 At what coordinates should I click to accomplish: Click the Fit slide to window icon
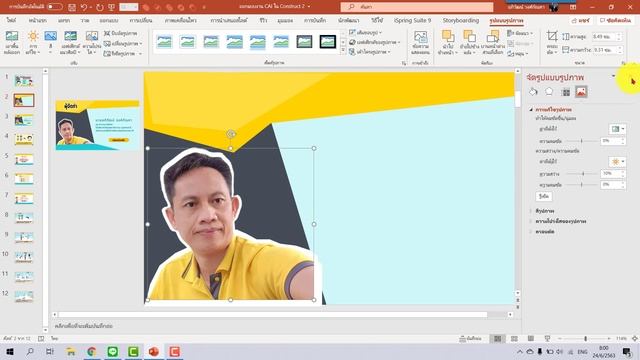click(635, 338)
